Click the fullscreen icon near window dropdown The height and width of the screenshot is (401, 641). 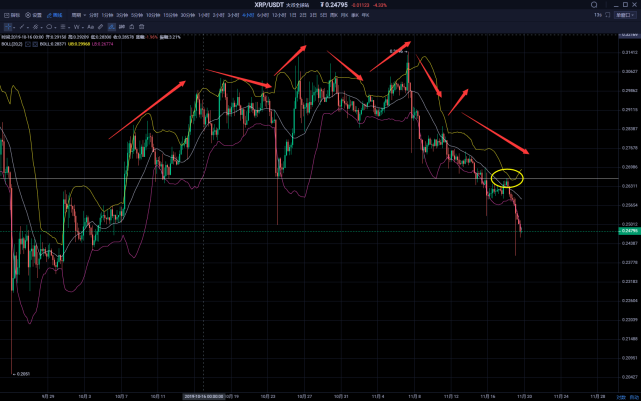607,15
